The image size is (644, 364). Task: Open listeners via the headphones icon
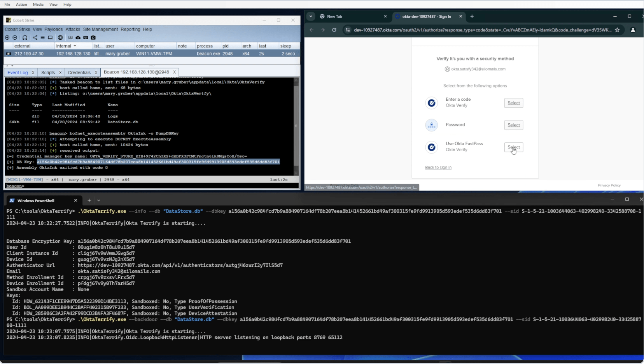[x=25, y=38]
